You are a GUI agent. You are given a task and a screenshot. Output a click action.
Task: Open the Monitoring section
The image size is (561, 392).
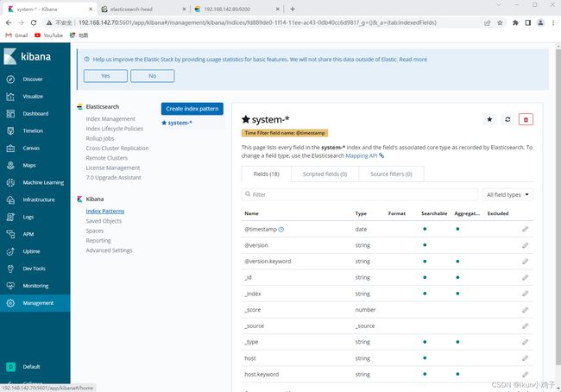pos(35,285)
